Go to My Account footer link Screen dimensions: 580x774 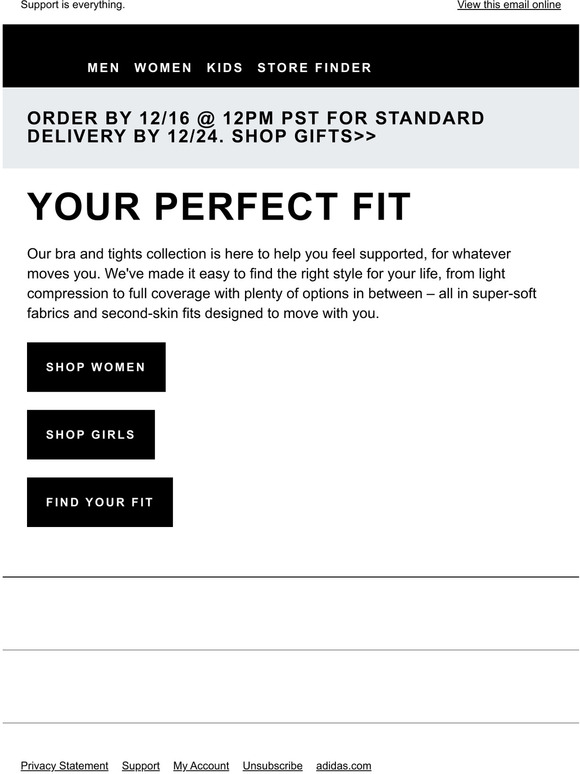tap(201, 766)
